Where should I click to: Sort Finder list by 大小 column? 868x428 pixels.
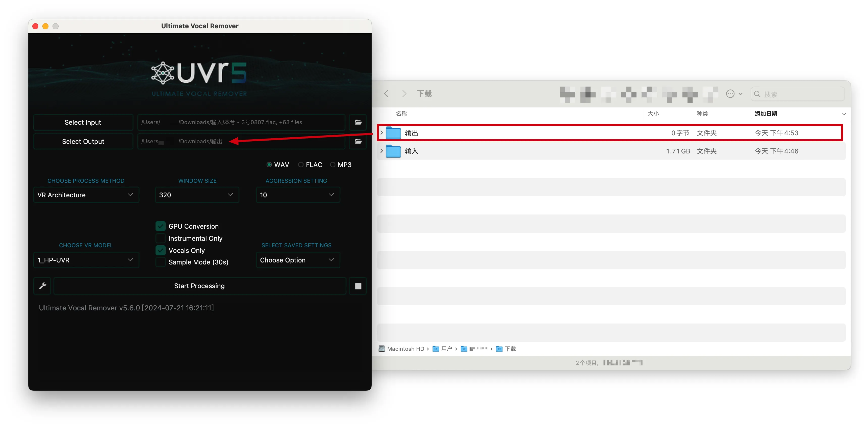coord(653,114)
